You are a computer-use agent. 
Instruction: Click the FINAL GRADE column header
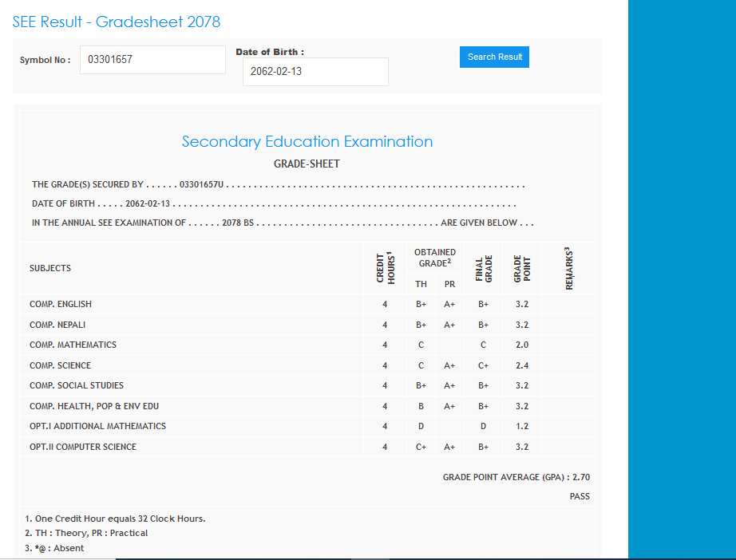[x=482, y=268]
